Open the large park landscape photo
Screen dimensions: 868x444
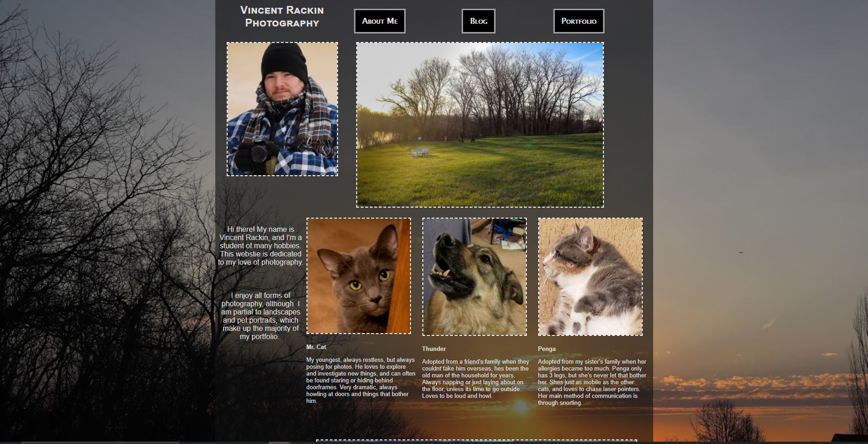pyautogui.click(x=480, y=125)
